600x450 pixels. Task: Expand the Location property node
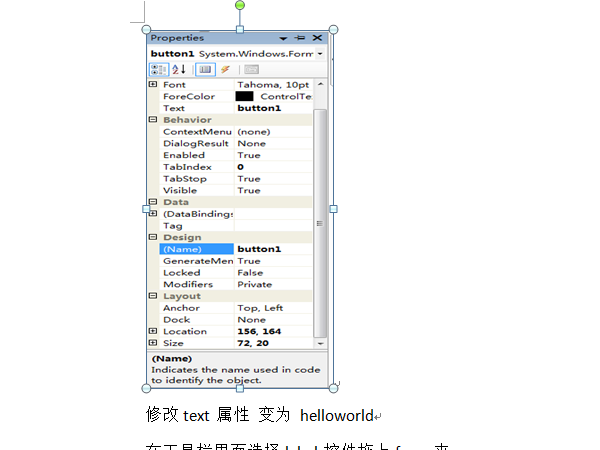click(153, 331)
